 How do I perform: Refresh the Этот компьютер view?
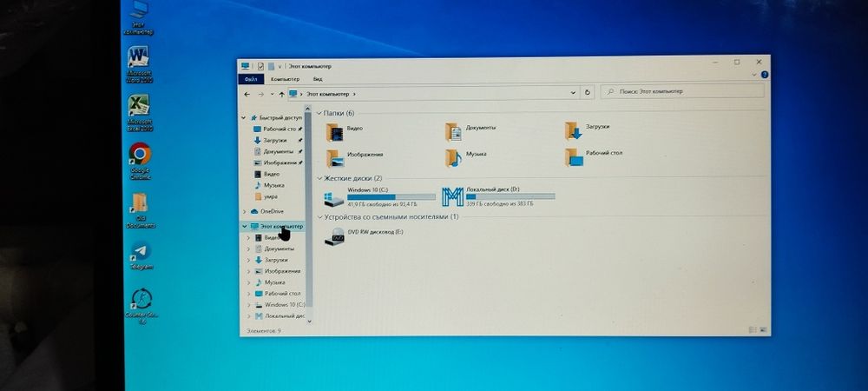(588, 93)
